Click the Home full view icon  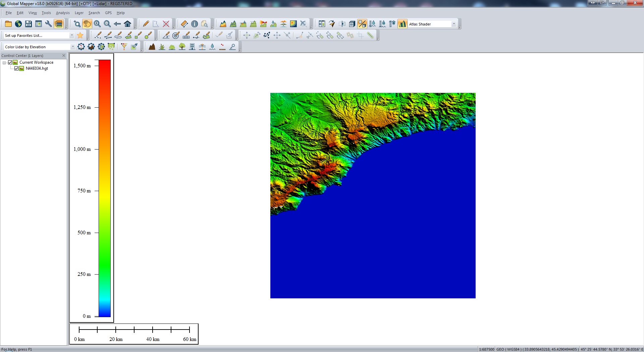[127, 24]
